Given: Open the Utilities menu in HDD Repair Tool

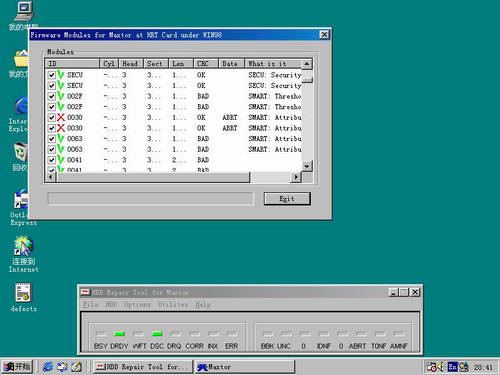Looking at the screenshot, I should click(173, 304).
